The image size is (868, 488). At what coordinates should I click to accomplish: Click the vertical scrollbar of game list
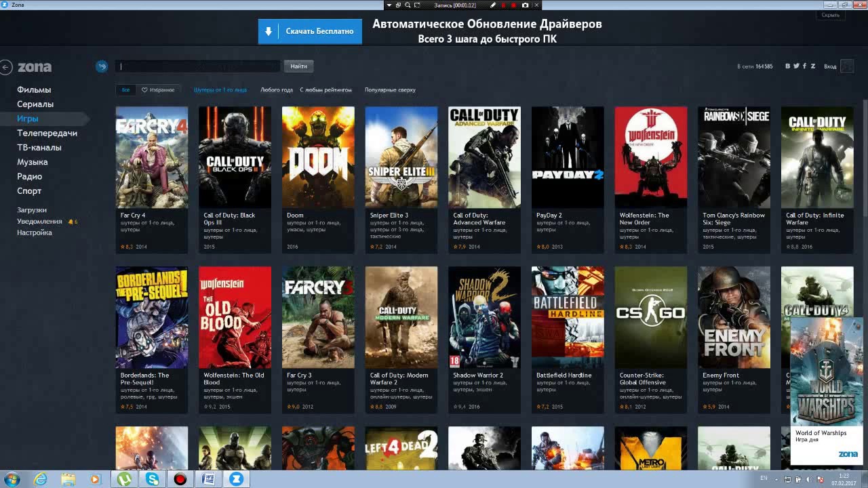click(865, 157)
